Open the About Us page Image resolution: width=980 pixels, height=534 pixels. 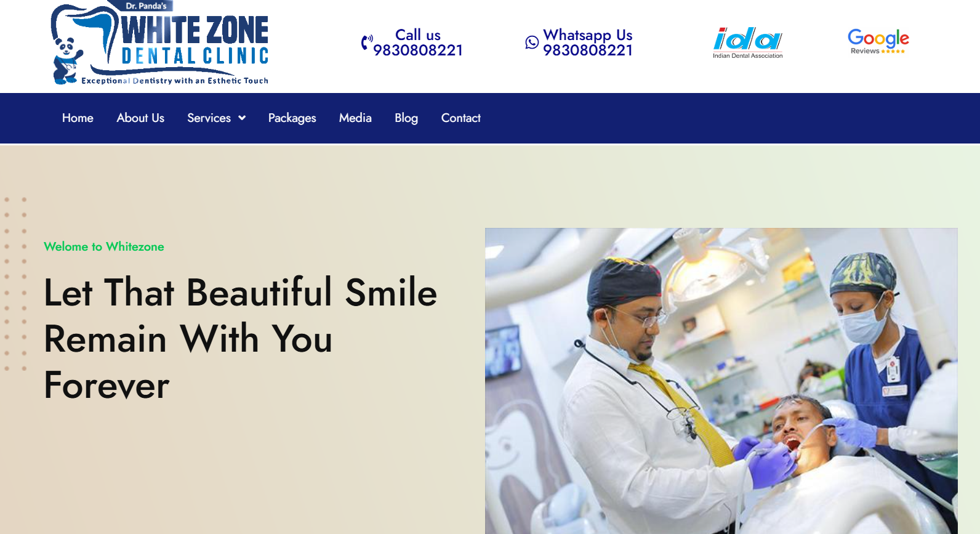click(x=140, y=118)
